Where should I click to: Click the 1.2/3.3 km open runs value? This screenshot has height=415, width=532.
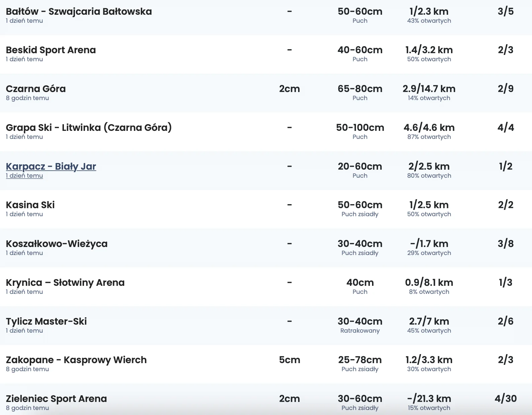click(x=429, y=360)
